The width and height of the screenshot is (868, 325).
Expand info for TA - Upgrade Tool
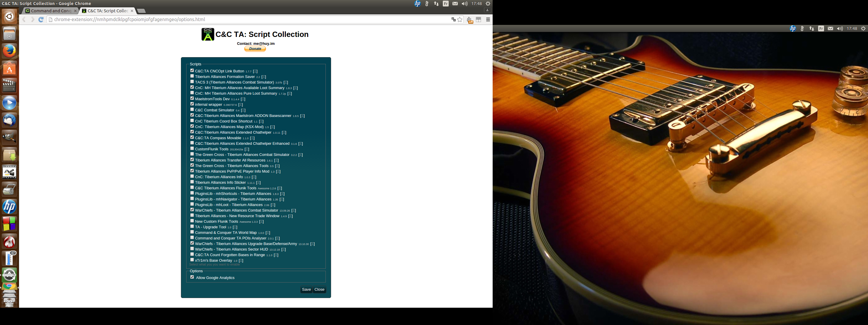click(x=235, y=227)
